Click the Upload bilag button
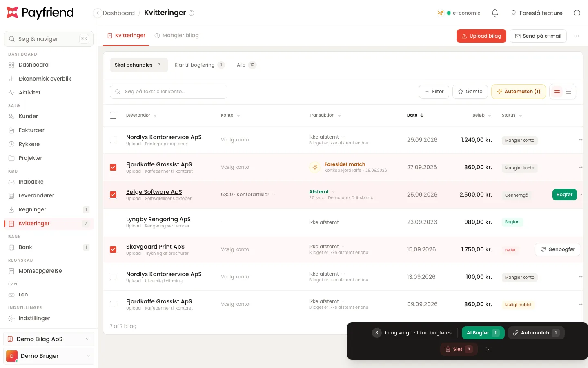This screenshot has width=588, height=368. tap(481, 36)
